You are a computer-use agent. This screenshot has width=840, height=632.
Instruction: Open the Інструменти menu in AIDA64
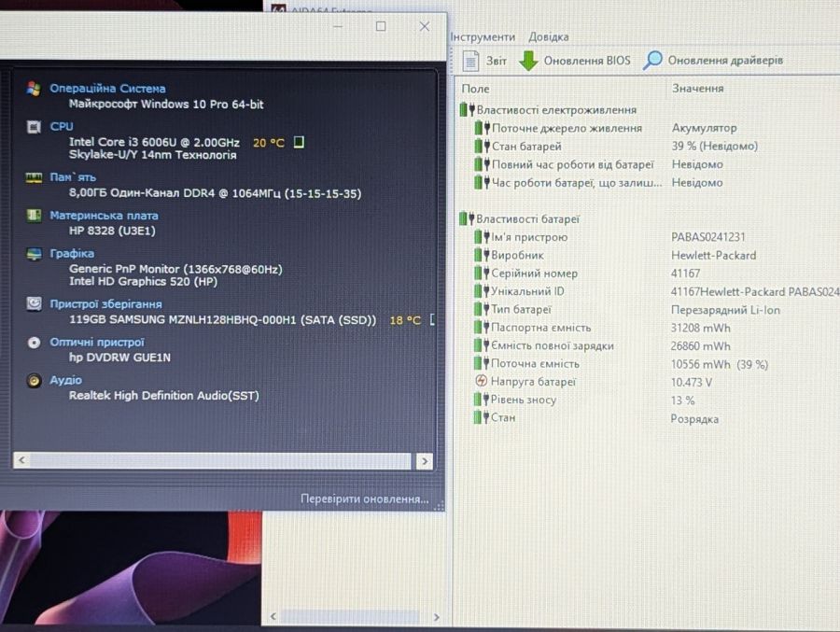tap(483, 37)
